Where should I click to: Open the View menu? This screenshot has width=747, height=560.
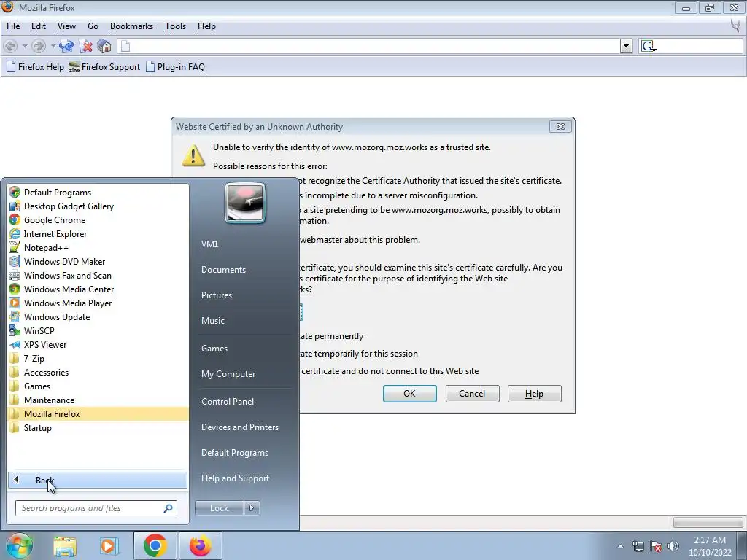click(x=66, y=26)
